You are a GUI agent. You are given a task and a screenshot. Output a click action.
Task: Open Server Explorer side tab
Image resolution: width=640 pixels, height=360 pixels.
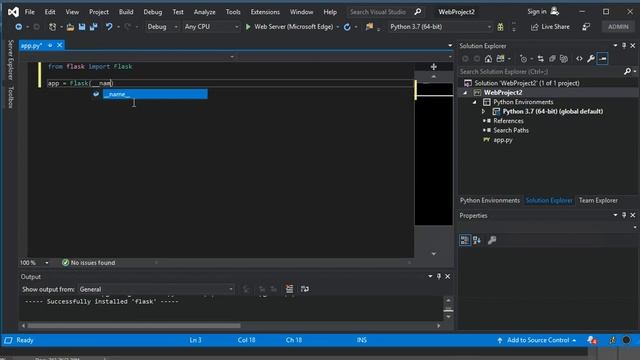click(x=11, y=60)
